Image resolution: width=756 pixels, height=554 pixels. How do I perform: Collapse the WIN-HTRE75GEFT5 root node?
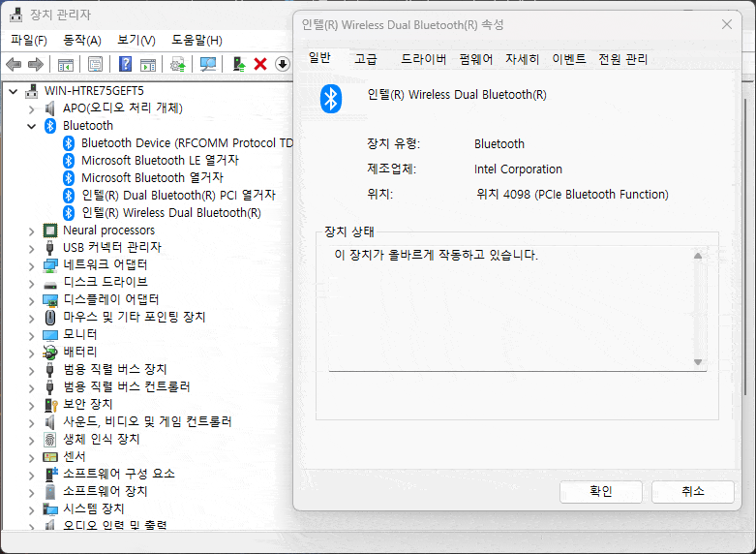pyautogui.click(x=14, y=91)
